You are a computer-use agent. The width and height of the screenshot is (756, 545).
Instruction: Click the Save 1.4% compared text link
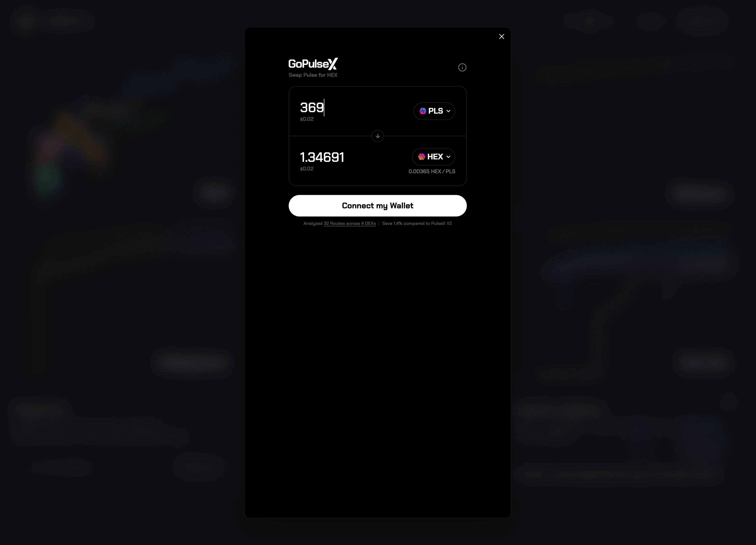click(x=417, y=224)
